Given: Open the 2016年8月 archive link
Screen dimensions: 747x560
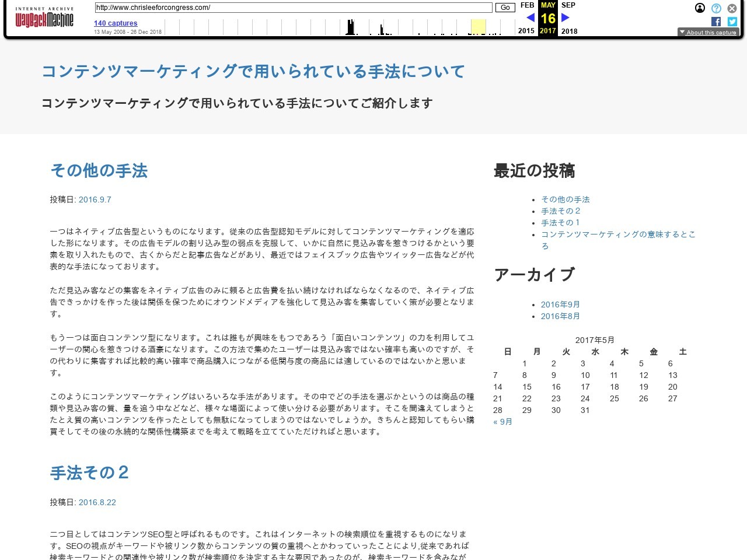Looking at the screenshot, I should tap(560, 316).
